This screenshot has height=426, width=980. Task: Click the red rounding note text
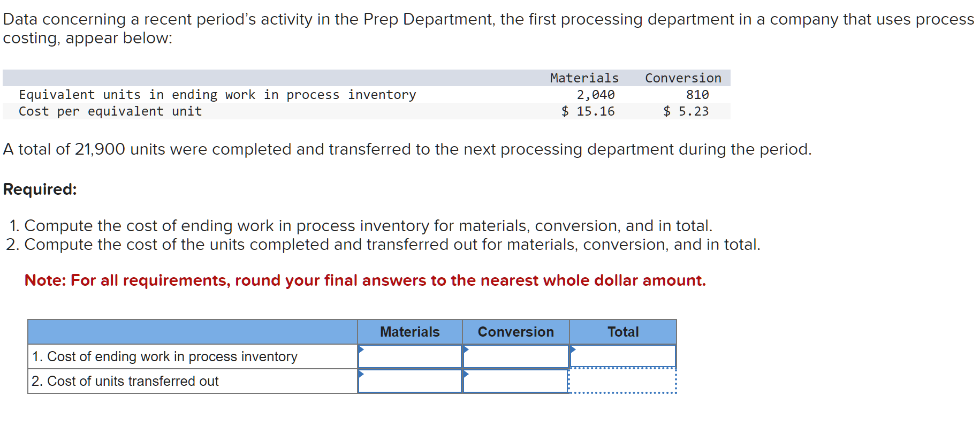365,280
